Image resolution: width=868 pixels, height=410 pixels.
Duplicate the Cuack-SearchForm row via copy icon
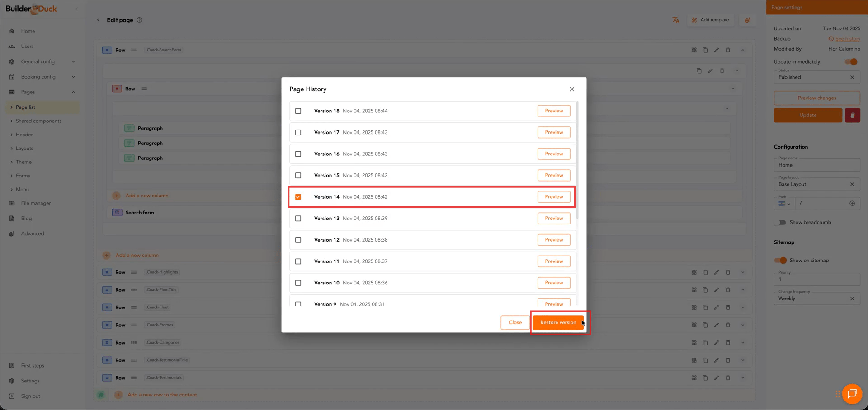point(705,50)
